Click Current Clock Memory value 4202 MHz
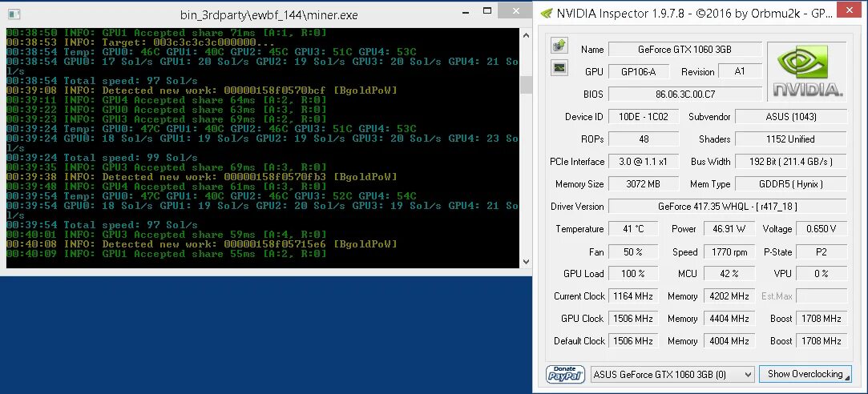868x394 pixels. click(729, 296)
